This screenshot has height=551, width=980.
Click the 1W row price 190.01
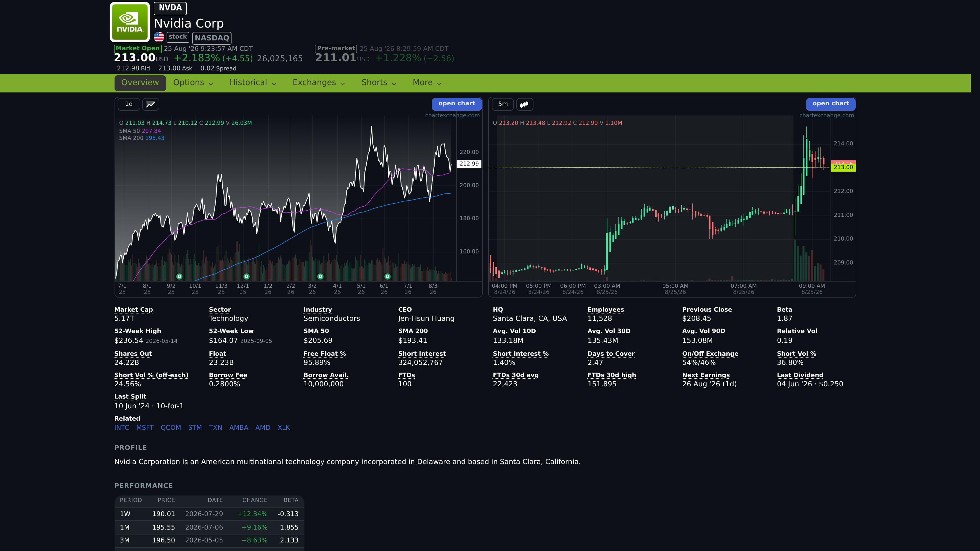point(164,514)
